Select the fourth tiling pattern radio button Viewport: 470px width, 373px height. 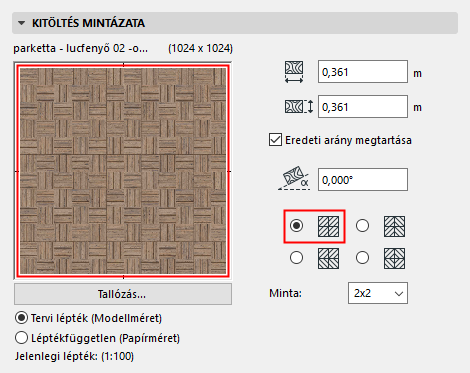(x=362, y=258)
